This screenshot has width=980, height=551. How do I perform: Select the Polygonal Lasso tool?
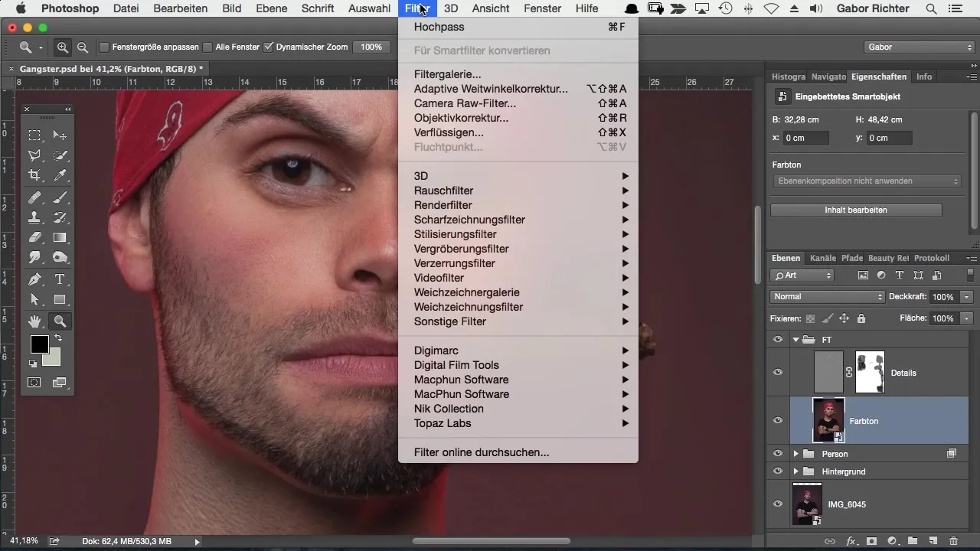pos(34,155)
